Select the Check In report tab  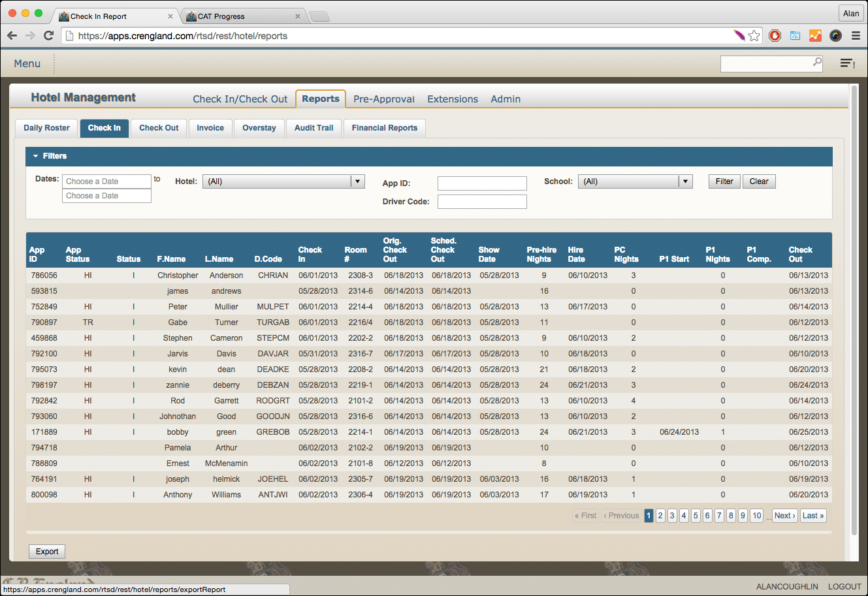coord(104,128)
